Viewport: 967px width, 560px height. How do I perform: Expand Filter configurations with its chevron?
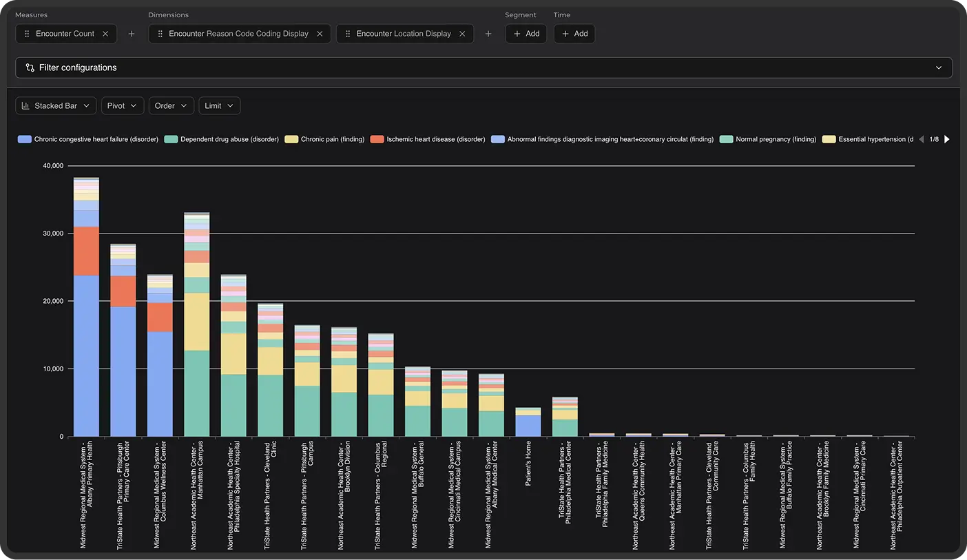tap(938, 68)
